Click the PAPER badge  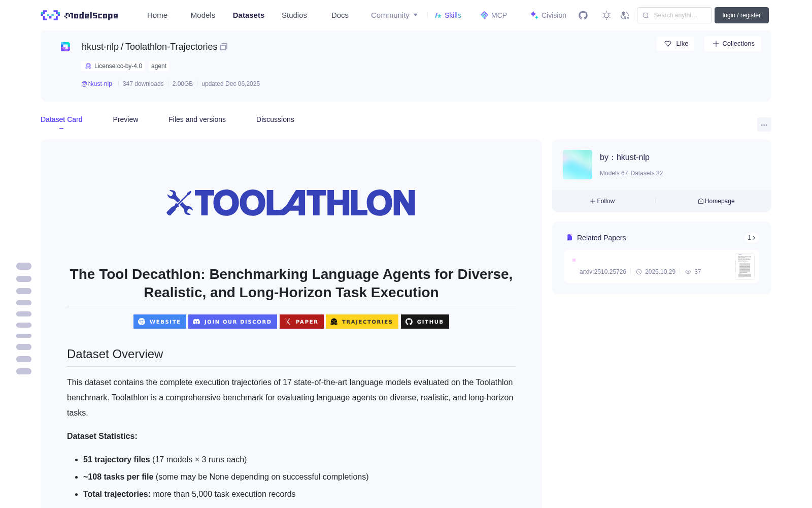[301, 322]
